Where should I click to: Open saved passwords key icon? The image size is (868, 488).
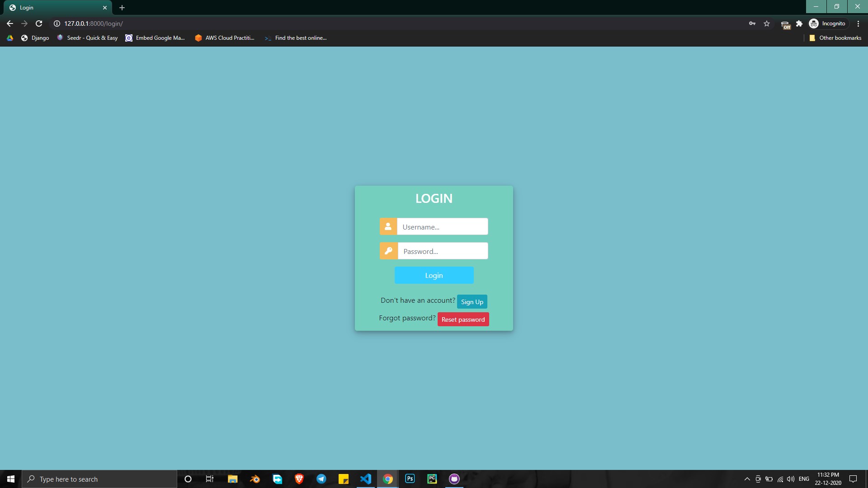click(x=752, y=23)
